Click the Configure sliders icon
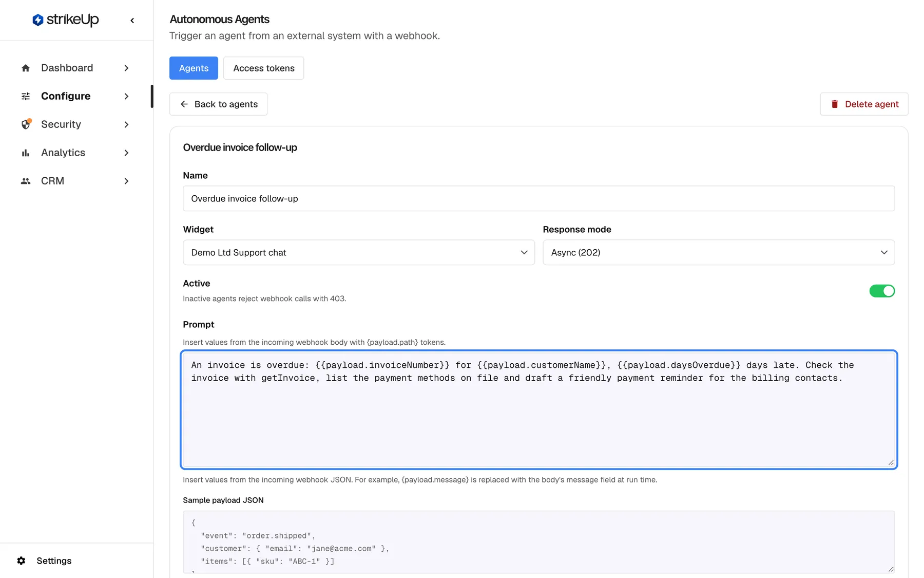The image size is (924, 578). click(26, 96)
